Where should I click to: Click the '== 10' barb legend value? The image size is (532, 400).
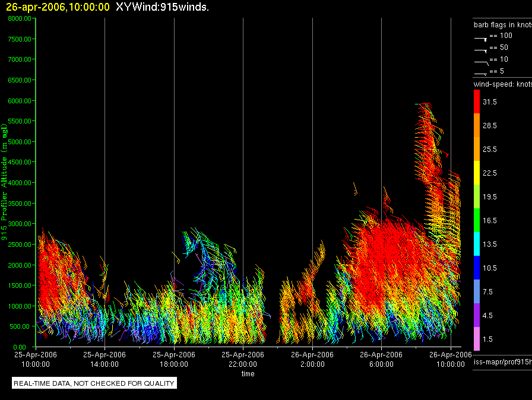pyautogui.click(x=499, y=59)
